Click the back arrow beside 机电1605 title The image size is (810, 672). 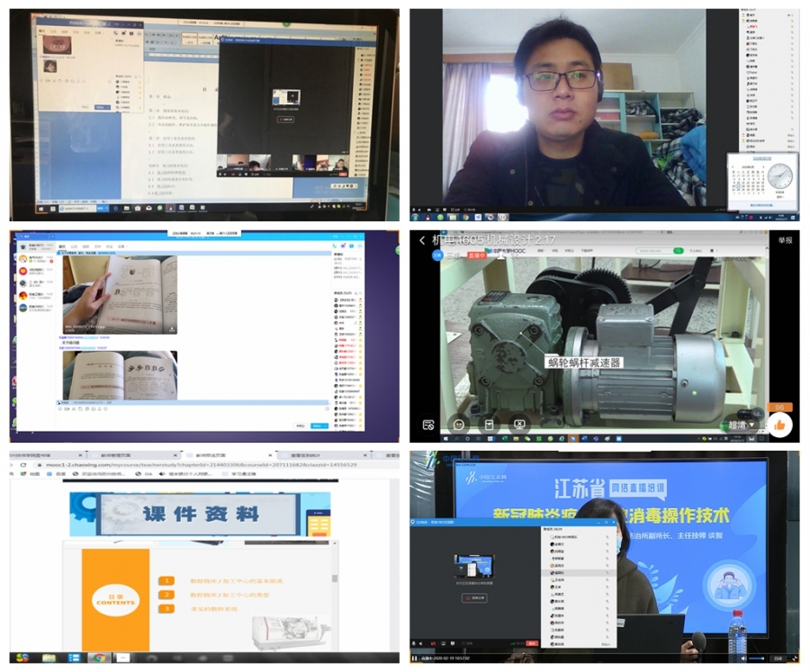pos(422,240)
